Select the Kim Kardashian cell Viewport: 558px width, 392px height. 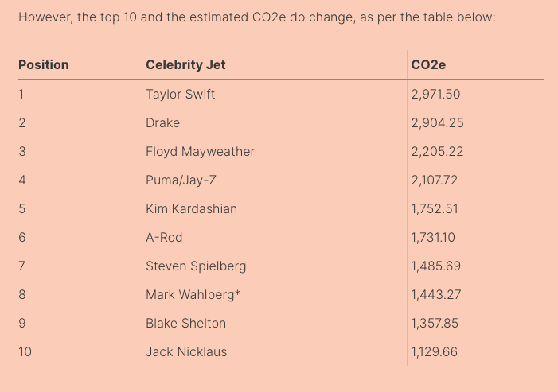pos(192,208)
